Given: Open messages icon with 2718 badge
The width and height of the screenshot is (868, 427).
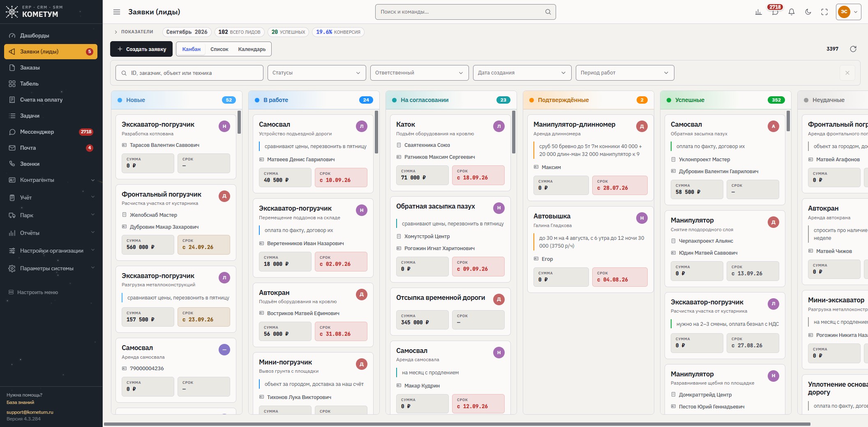Looking at the screenshot, I should point(775,12).
